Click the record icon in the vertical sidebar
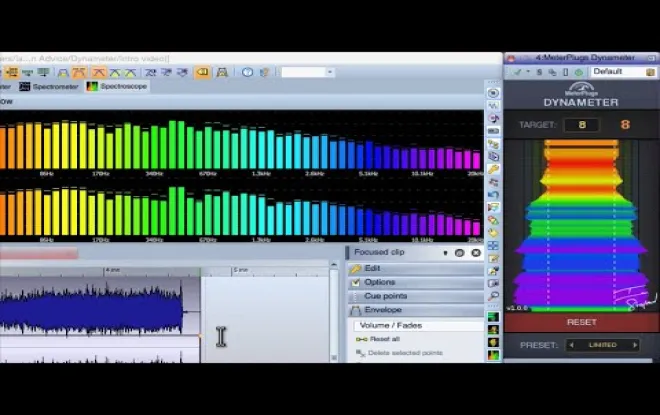This screenshot has width=660, height=415. [x=493, y=93]
